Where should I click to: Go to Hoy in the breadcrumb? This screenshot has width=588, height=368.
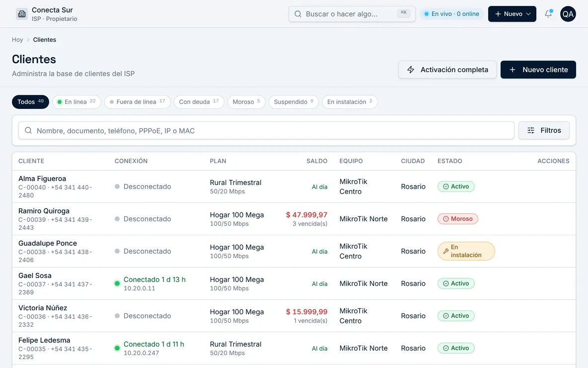[17, 40]
